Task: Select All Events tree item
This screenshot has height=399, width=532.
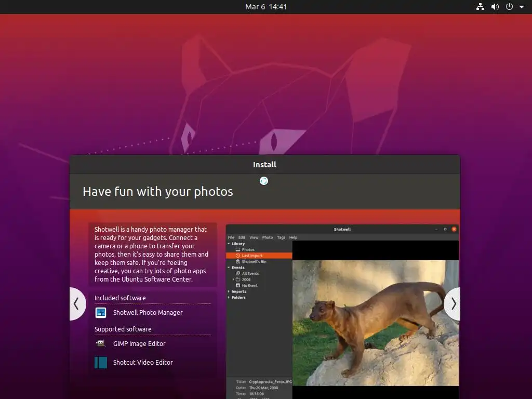Action: pyautogui.click(x=250, y=273)
